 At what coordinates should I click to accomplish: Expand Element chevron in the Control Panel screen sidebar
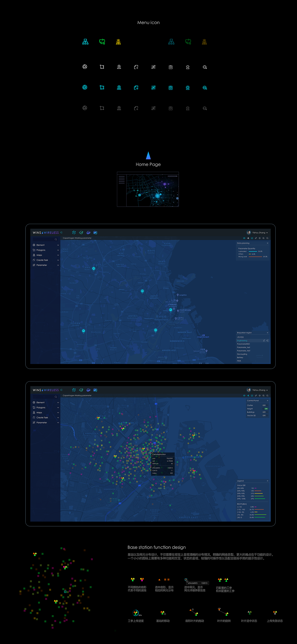pyautogui.click(x=58, y=403)
